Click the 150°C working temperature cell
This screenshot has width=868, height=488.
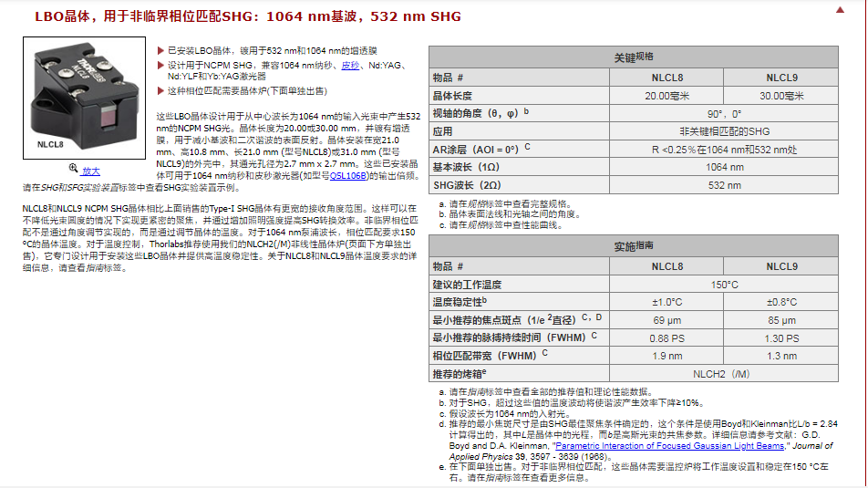pyautogui.click(x=724, y=285)
